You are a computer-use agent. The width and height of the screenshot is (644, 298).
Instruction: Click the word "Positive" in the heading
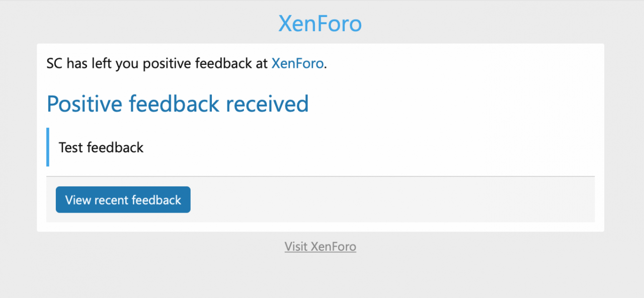point(85,104)
